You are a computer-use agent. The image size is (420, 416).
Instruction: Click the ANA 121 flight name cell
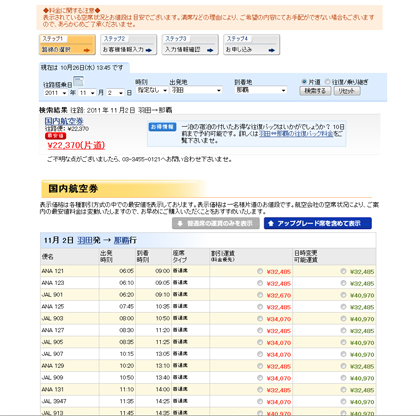point(70,271)
